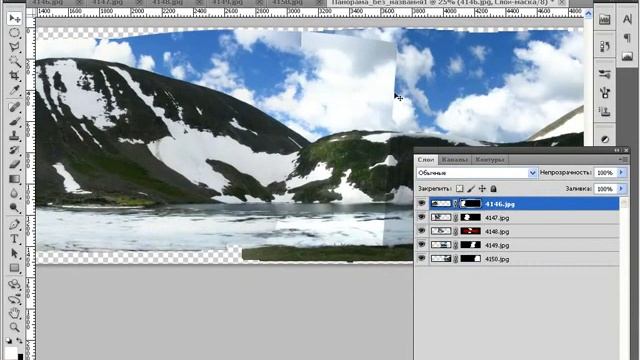
Task: Open the Brush presets panel icon
Action: click(604, 74)
